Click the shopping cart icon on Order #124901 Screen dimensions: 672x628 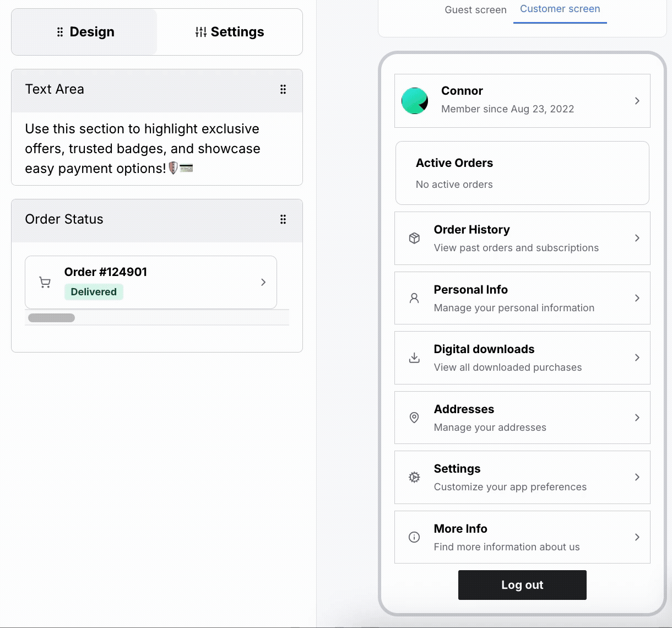tap(45, 283)
